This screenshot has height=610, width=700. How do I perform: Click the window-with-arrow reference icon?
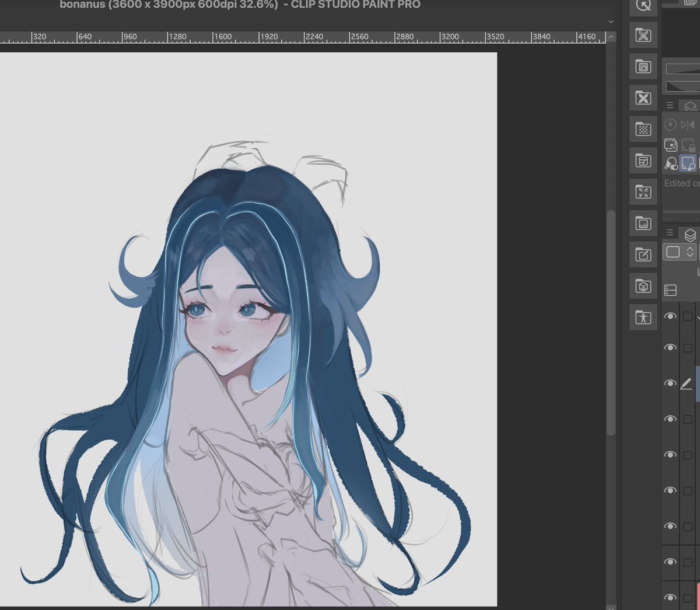coord(671,145)
